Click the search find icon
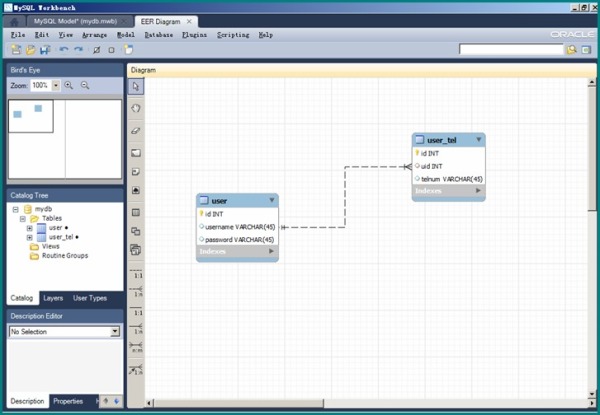This screenshot has height=415, width=600. pyautogui.click(x=572, y=50)
